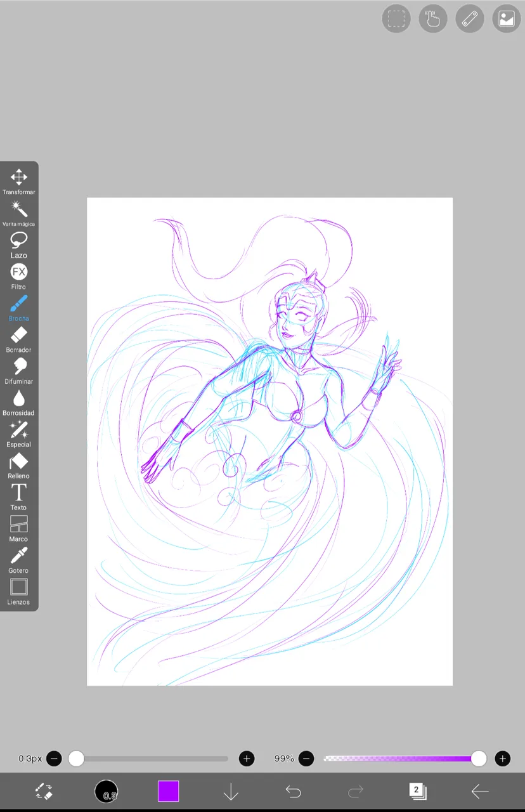Select the Transformar tool
The image size is (525, 812).
(18, 181)
